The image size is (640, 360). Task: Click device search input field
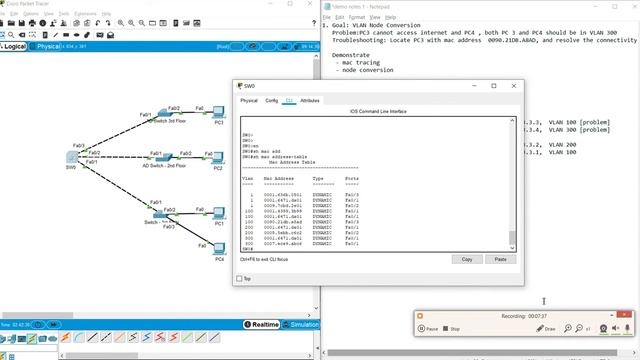pos(29,348)
